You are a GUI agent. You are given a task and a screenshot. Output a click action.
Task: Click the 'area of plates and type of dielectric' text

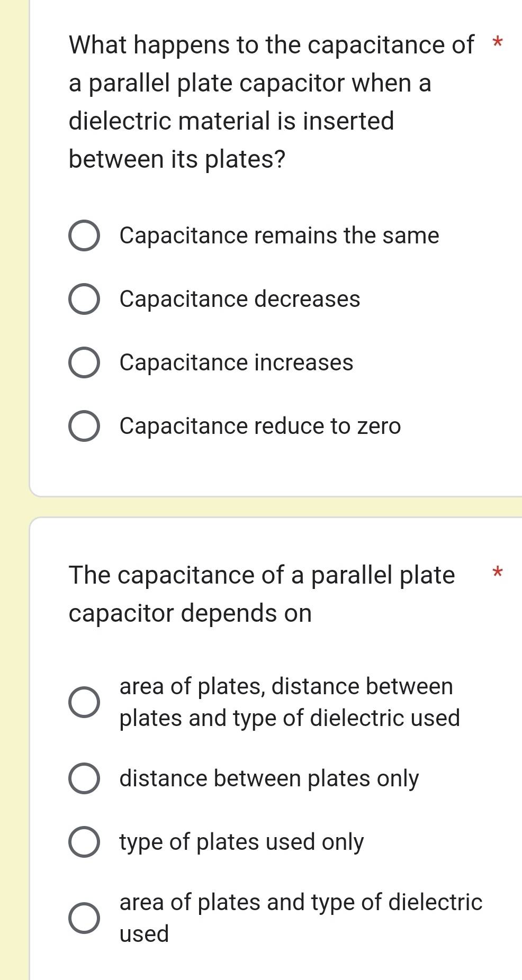pyautogui.click(x=301, y=902)
